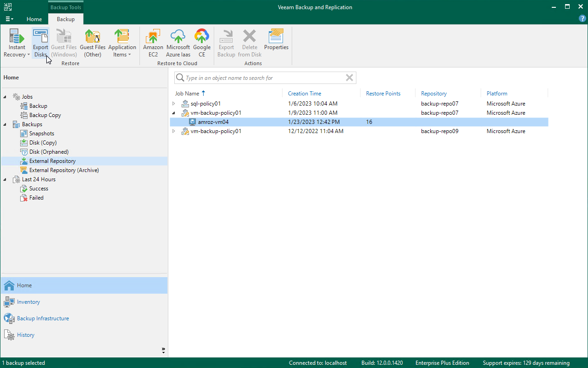This screenshot has width=588, height=368.
Task: Switch to the Home ribbon tab
Action: (x=34, y=19)
